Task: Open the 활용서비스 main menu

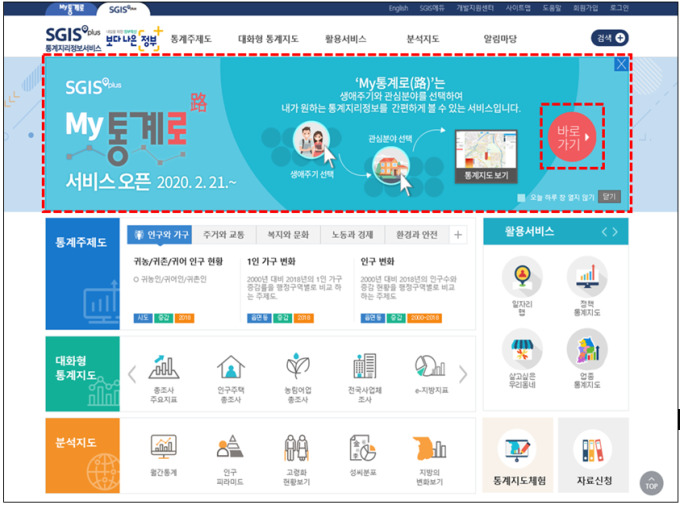Action: pyautogui.click(x=346, y=39)
